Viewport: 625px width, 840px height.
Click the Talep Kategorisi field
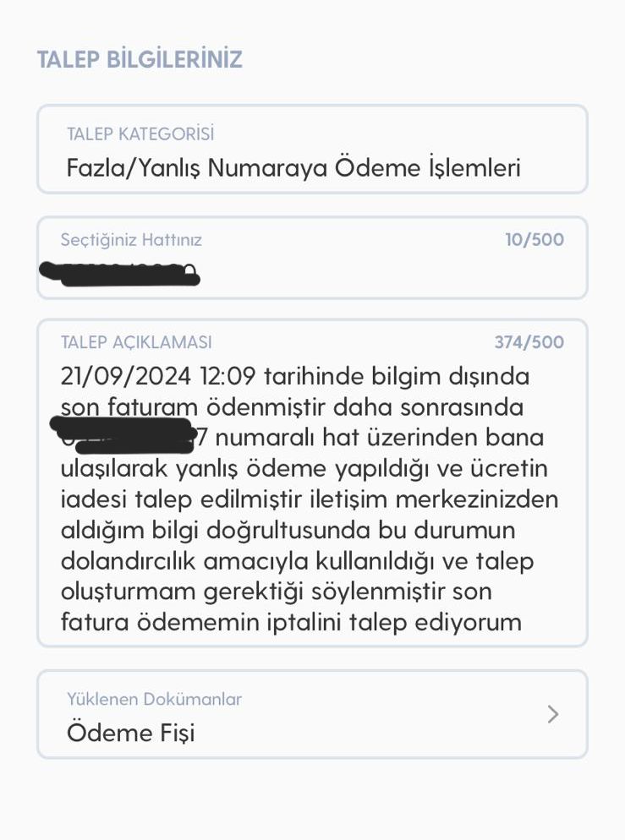[311, 150]
